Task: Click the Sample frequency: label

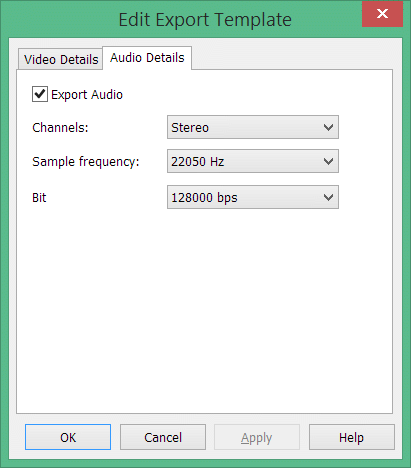Action: [x=86, y=162]
